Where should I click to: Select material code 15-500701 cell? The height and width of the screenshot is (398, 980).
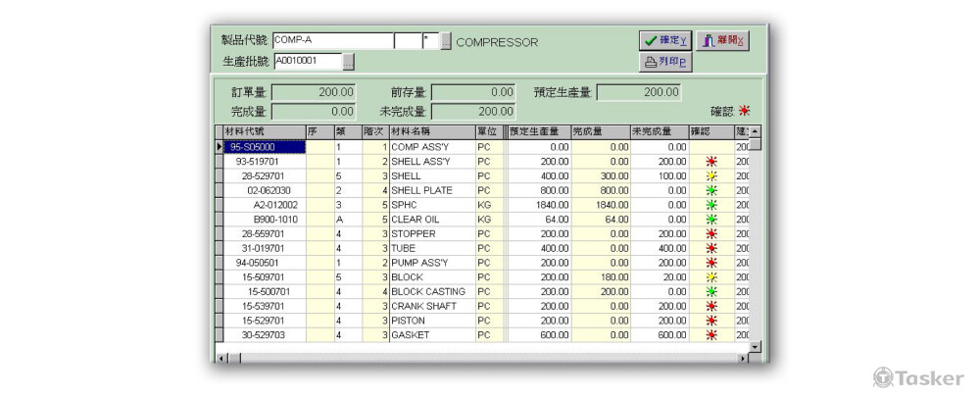265,291
